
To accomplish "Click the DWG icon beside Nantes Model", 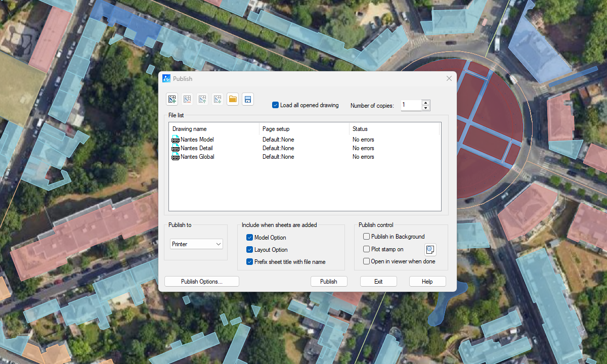I will [x=176, y=140].
